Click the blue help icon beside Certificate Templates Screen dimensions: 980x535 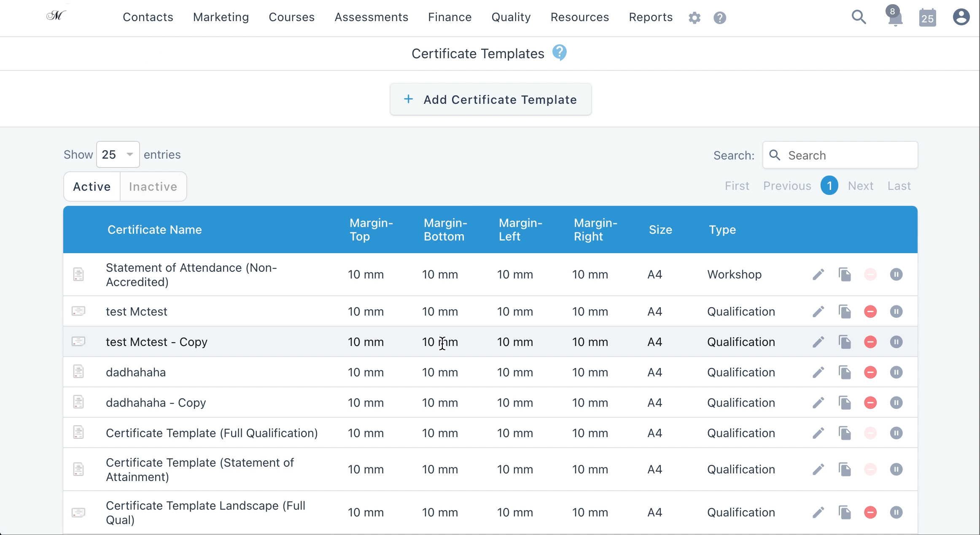[559, 53]
